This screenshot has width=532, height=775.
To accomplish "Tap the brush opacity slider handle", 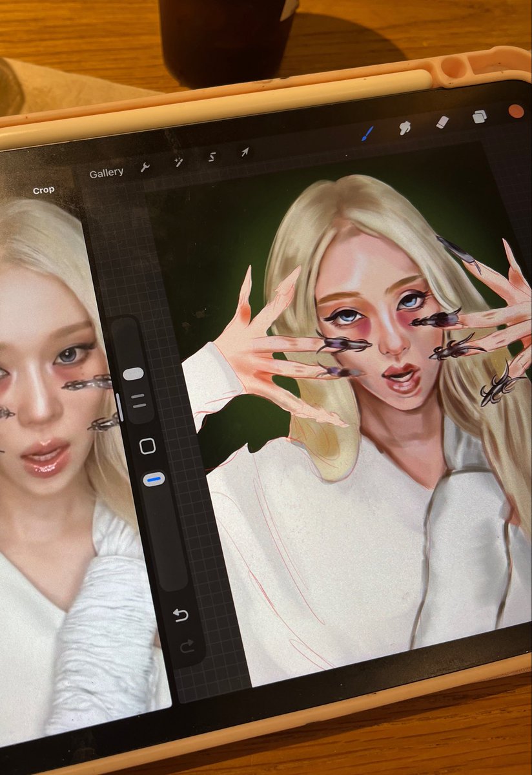I will click(x=152, y=479).
